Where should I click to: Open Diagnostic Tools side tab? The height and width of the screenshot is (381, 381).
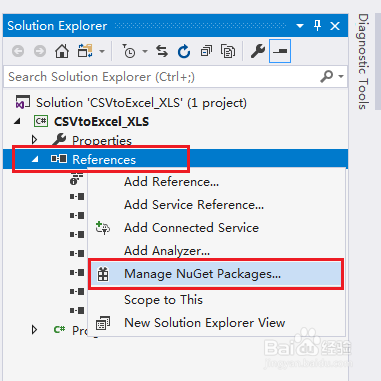[x=363, y=61]
